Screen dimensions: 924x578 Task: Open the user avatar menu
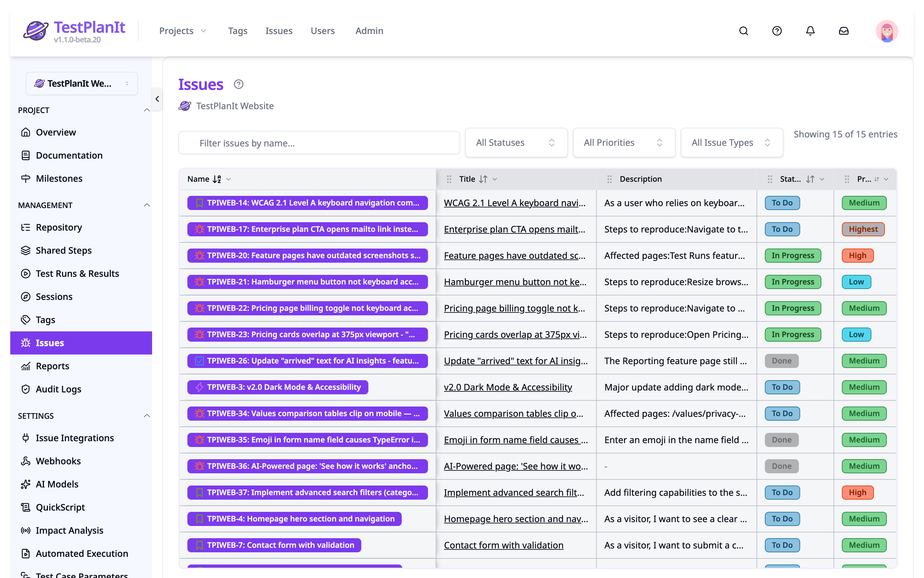click(886, 31)
